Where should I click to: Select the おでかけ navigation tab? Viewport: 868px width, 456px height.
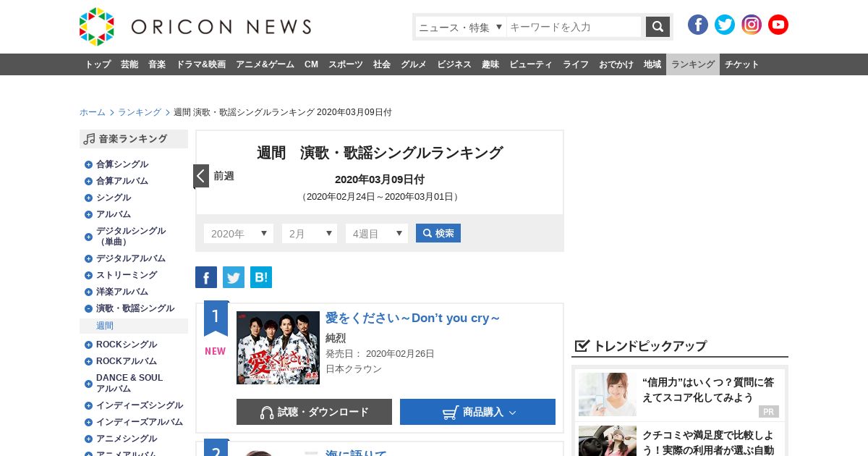click(x=616, y=64)
